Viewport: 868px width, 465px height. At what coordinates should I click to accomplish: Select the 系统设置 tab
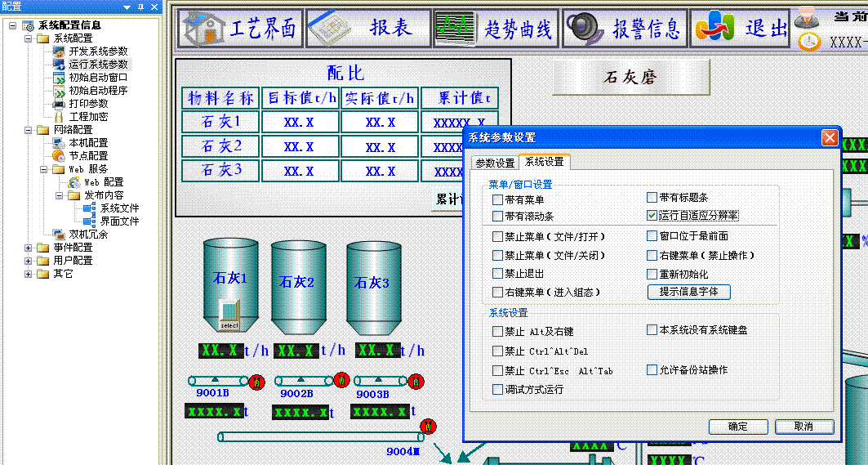point(544,162)
